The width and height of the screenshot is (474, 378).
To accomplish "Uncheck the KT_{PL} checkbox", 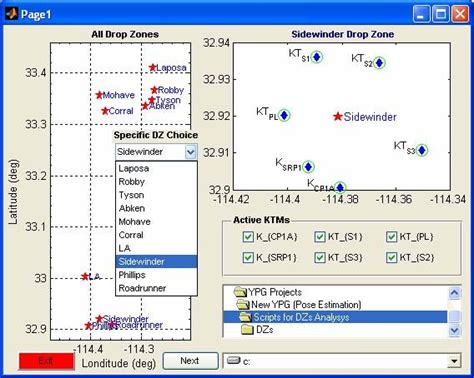I will 391,237.
